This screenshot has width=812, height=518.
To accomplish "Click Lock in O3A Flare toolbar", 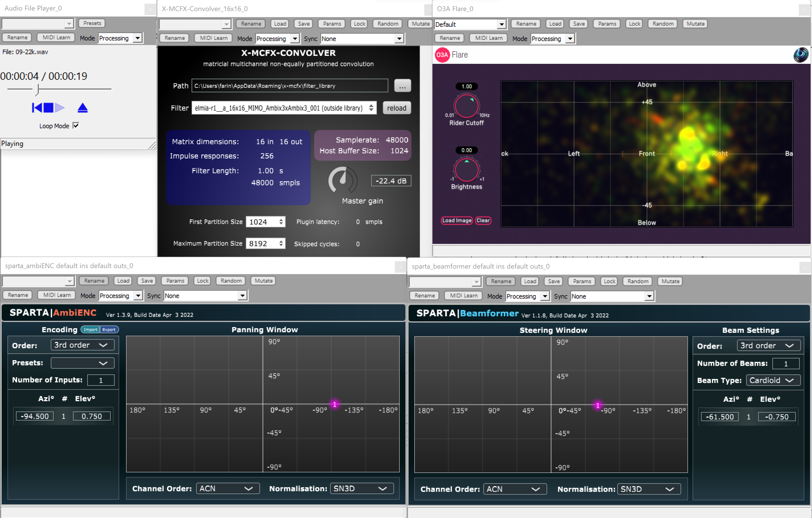I will click(x=634, y=24).
